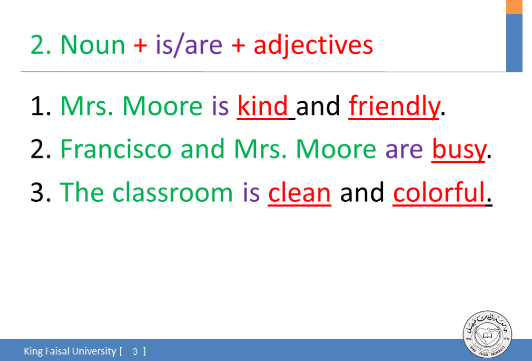Click the King Faisal University seal logo

point(488,335)
